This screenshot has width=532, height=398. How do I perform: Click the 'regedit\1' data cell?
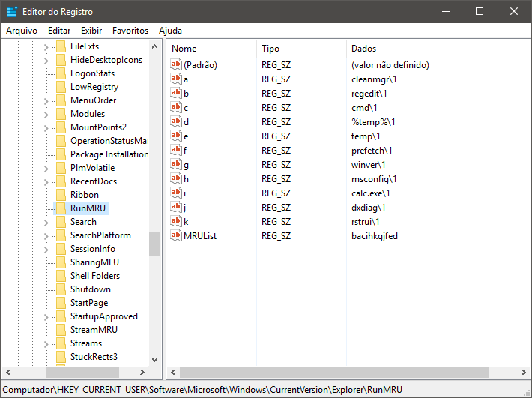369,94
